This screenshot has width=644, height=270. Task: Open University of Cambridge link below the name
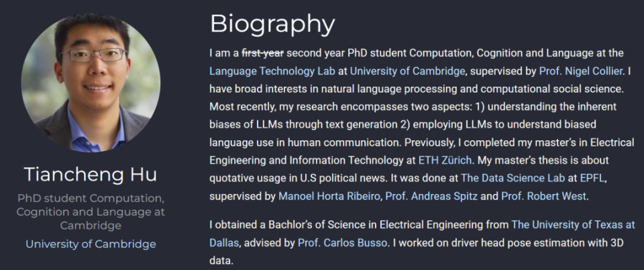(x=91, y=244)
